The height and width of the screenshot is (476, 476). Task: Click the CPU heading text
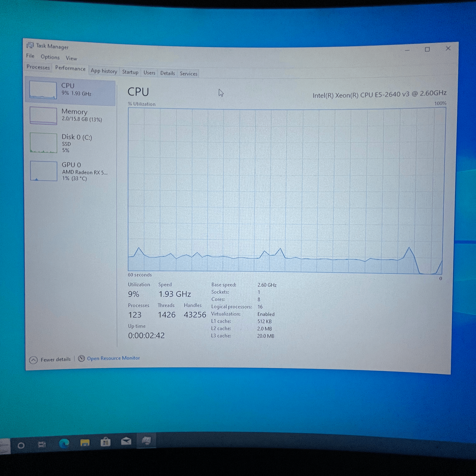[x=138, y=92]
